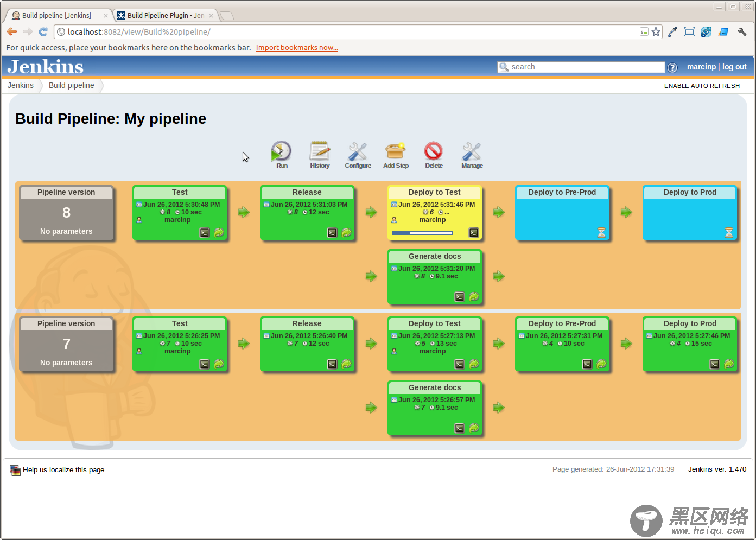Screen dimensions: 756x540
Task: Click Import bookmarks now link
Action: (x=297, y=48)
